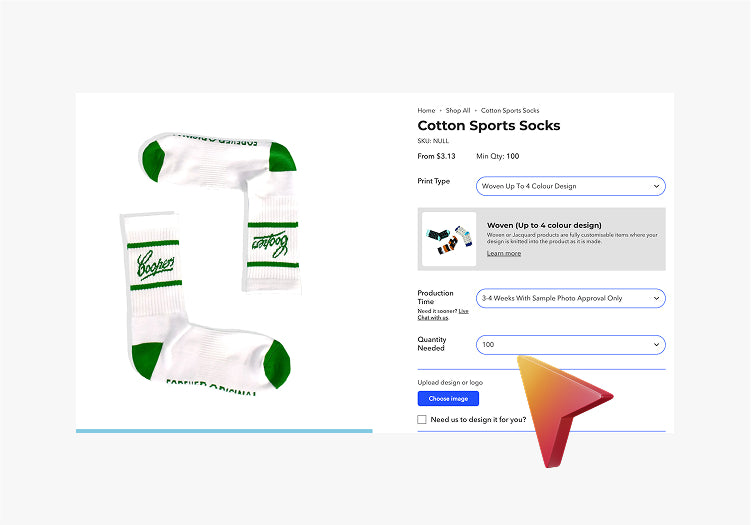Screen dimensions: 751x525
Task: Go to the Home breadcrumb
Action: pyautogui.click(x=426, y=111)
